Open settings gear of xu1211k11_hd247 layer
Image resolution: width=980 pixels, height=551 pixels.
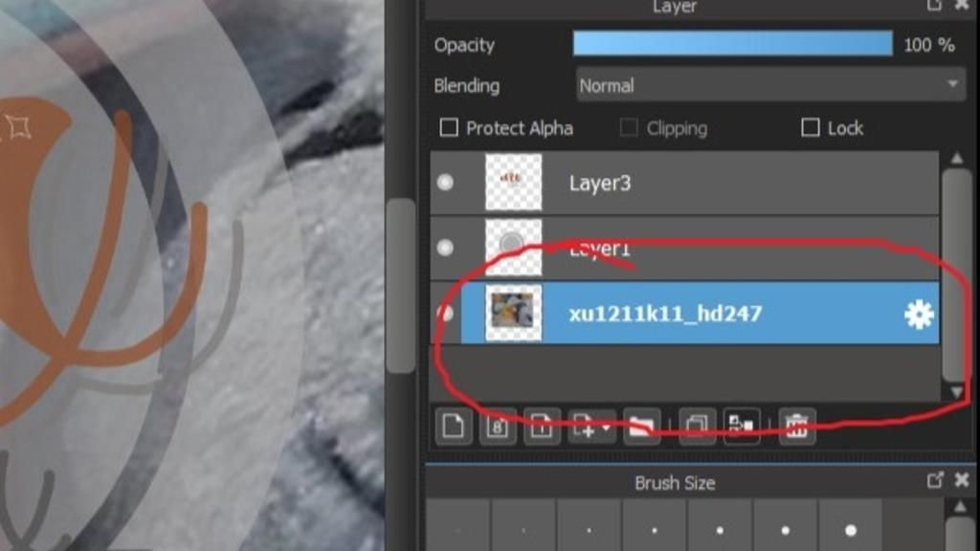tap(919, 314)
